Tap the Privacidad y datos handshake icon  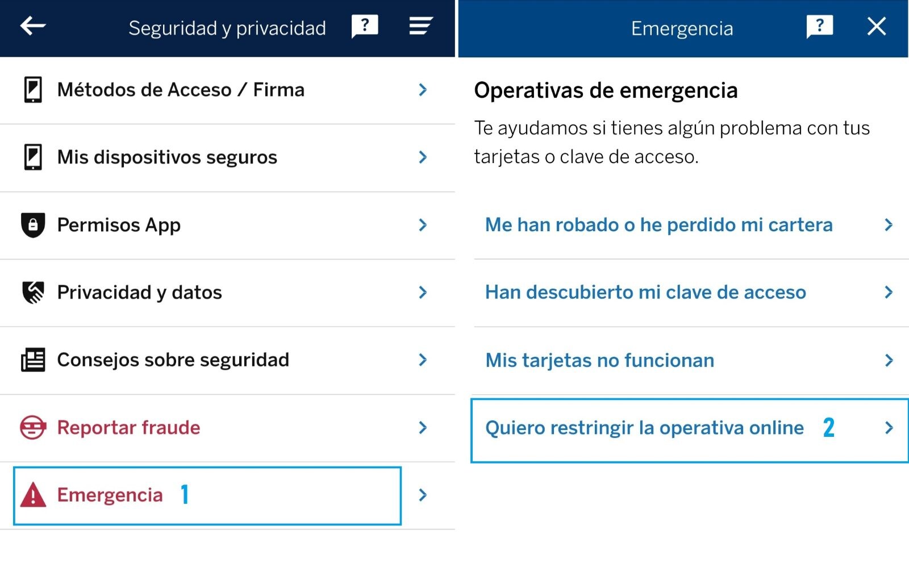(33, 293)
